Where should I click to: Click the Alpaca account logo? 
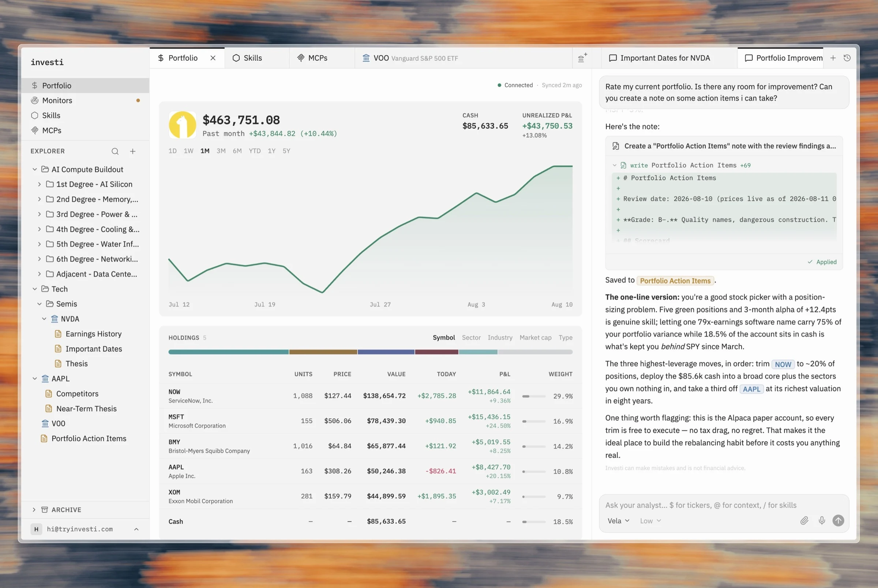(x=183, y=125)
